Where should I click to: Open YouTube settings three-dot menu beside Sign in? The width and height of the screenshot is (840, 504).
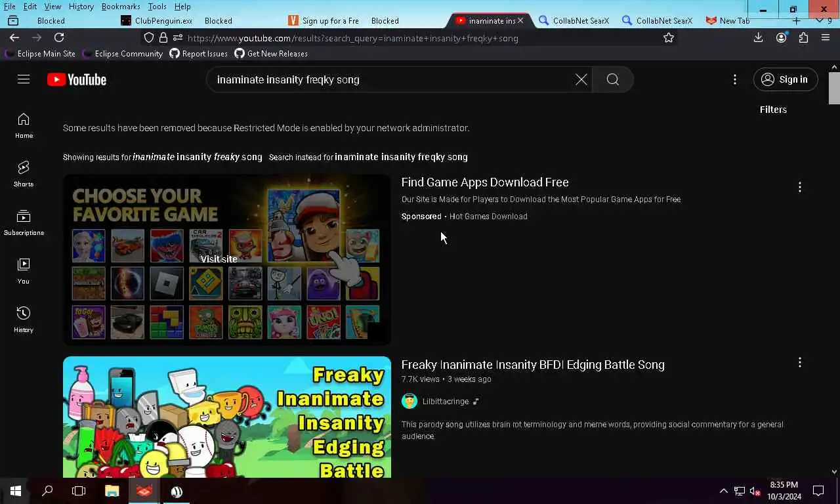(735, 79)
